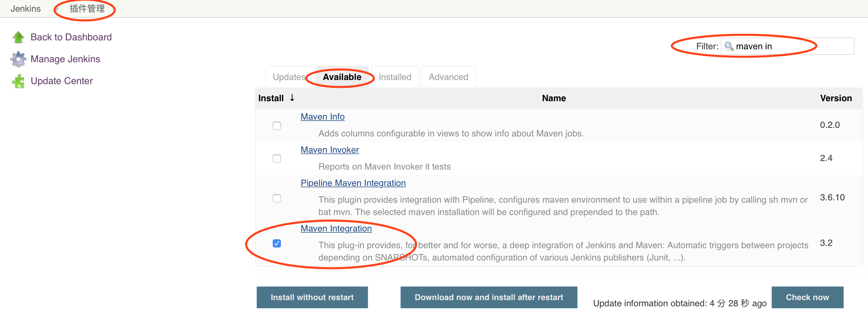The image size is (868, 322).
Task: Open the Pipeline Maven Integration plugin link
Action: [x=353, y=183]
